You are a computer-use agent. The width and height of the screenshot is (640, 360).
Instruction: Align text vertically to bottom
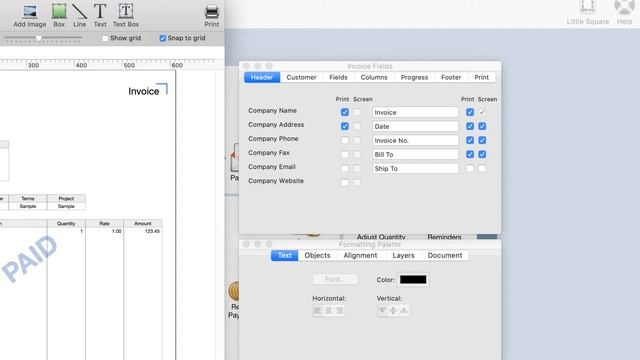point(404,311)
